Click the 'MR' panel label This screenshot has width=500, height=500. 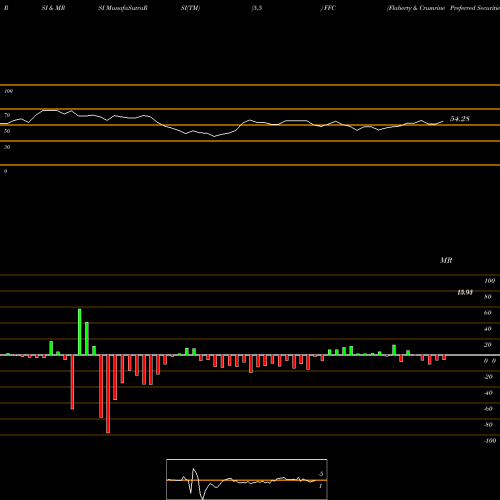pos(446,260)
